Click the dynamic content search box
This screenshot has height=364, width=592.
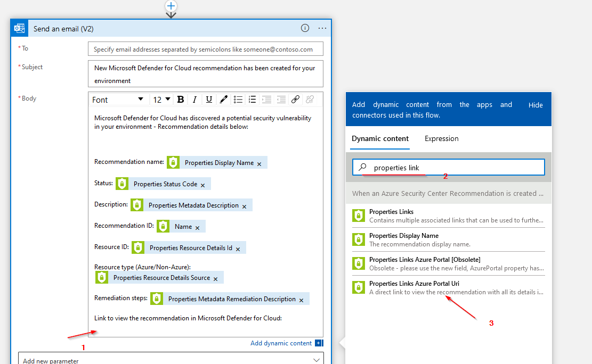click(449, 167)
